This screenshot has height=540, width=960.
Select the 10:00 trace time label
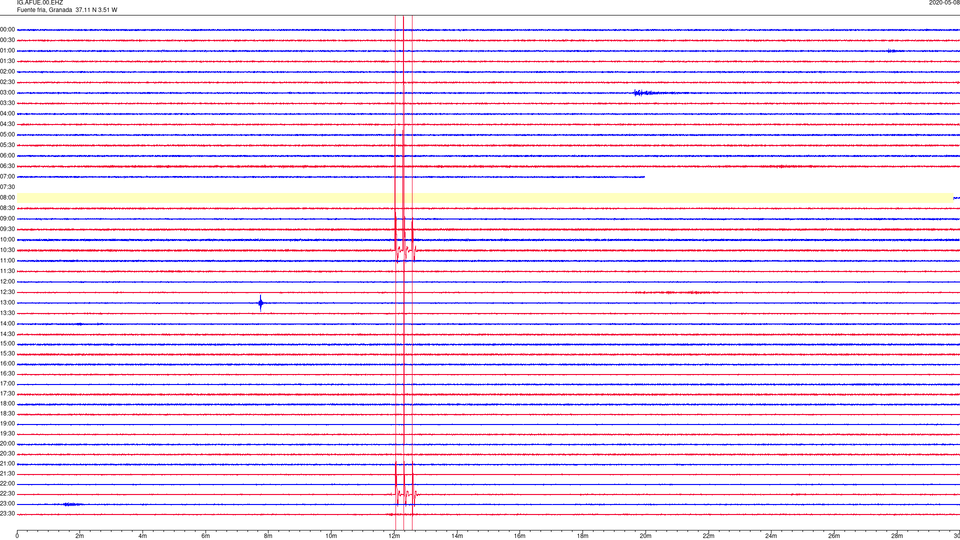pyautogui.click(x=7, y=240)
